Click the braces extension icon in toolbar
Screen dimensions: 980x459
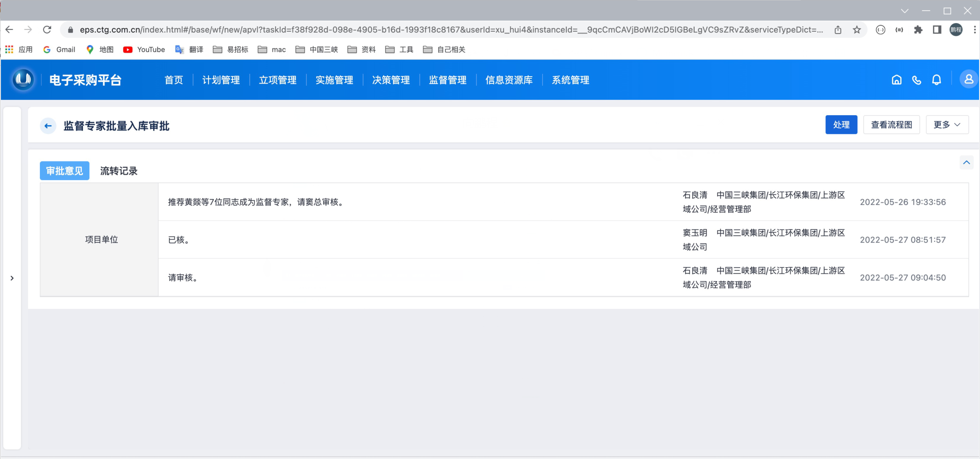click(899, 29)
